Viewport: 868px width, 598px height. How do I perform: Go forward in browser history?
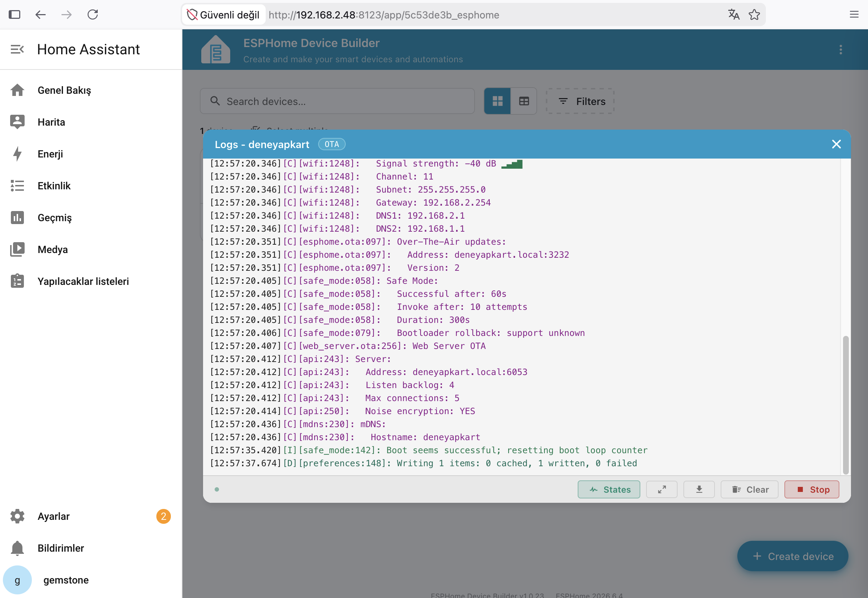pyautogui.click(x=66, y=14)
